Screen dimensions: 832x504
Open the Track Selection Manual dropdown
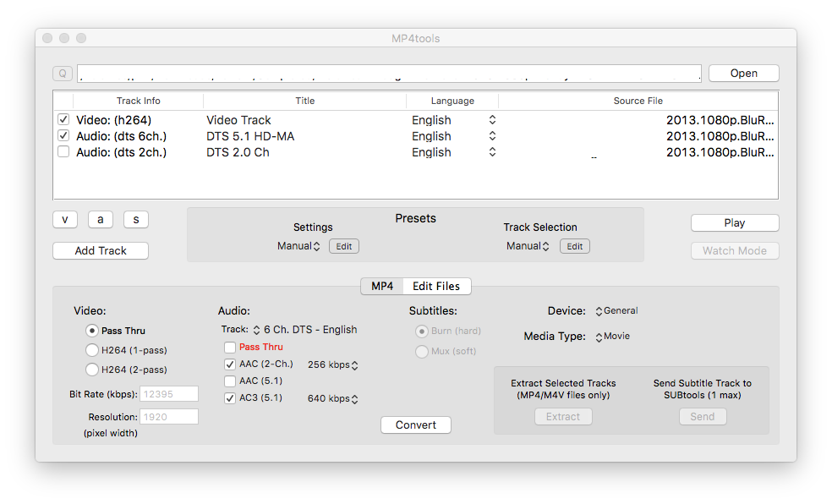[528, 246]
